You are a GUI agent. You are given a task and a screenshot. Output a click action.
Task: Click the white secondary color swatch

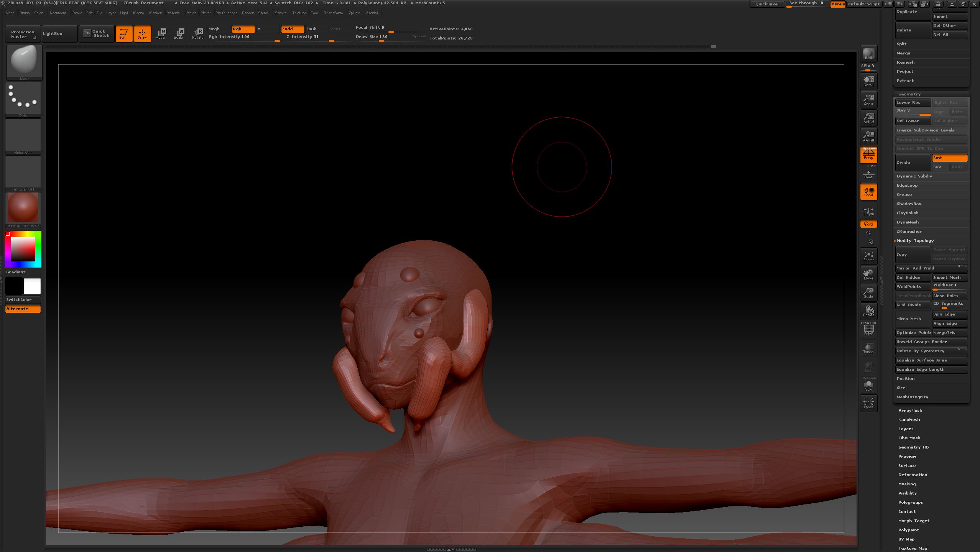[32, 286]
